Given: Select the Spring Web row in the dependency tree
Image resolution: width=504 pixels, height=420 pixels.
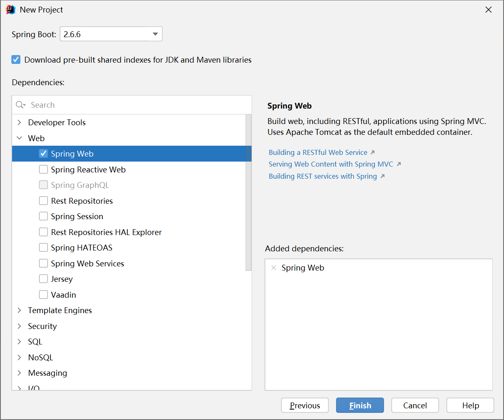Looking at the screenshot, I should click(132, 154).
